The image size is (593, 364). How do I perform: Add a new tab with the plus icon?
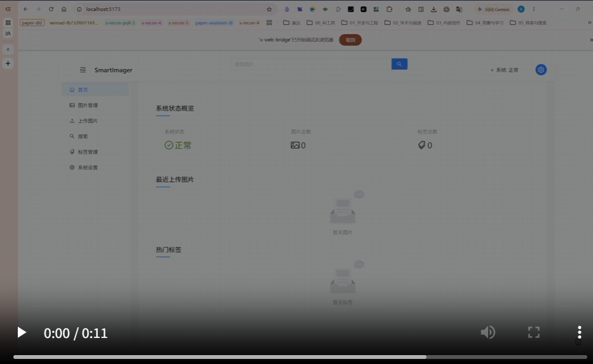click(8, 63)
